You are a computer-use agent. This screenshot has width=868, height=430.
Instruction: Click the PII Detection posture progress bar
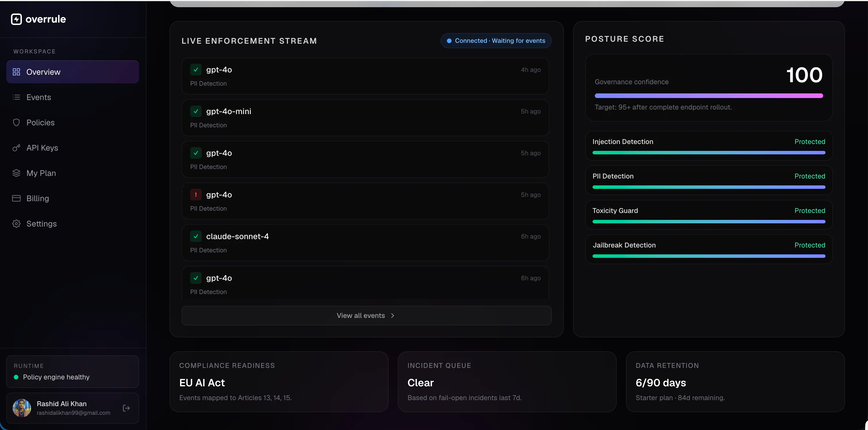[x=709, y=187]
